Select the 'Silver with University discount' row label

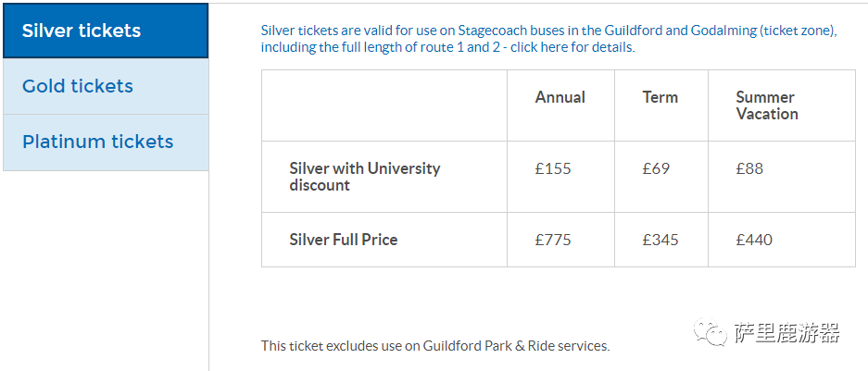tap(364, 177)
